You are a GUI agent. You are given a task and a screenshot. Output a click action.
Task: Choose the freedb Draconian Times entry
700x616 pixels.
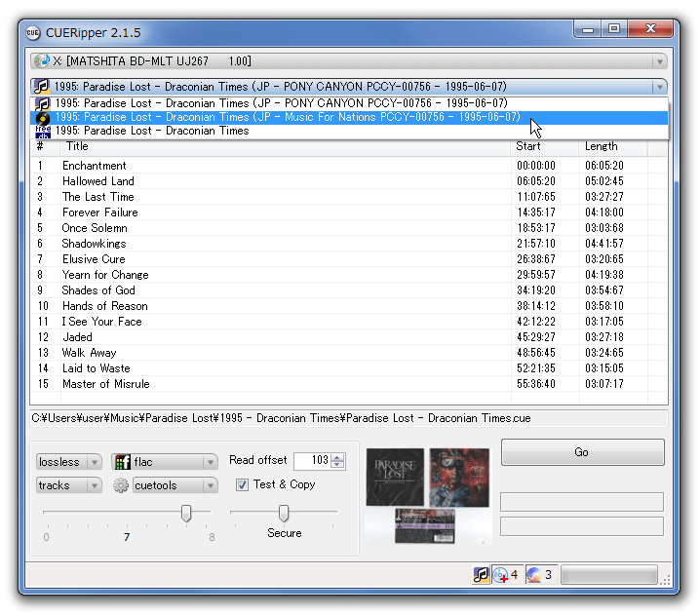[349, 131]
